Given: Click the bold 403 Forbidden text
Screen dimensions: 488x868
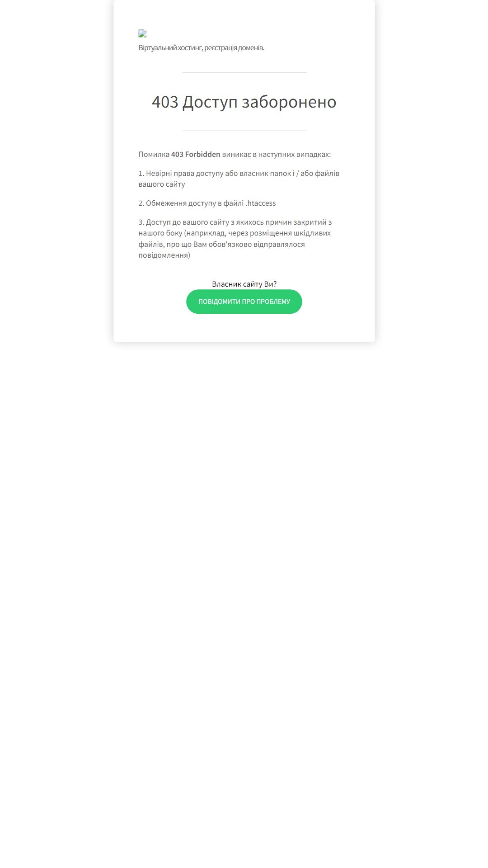Looking at the screenshot, I should (196, 154).
